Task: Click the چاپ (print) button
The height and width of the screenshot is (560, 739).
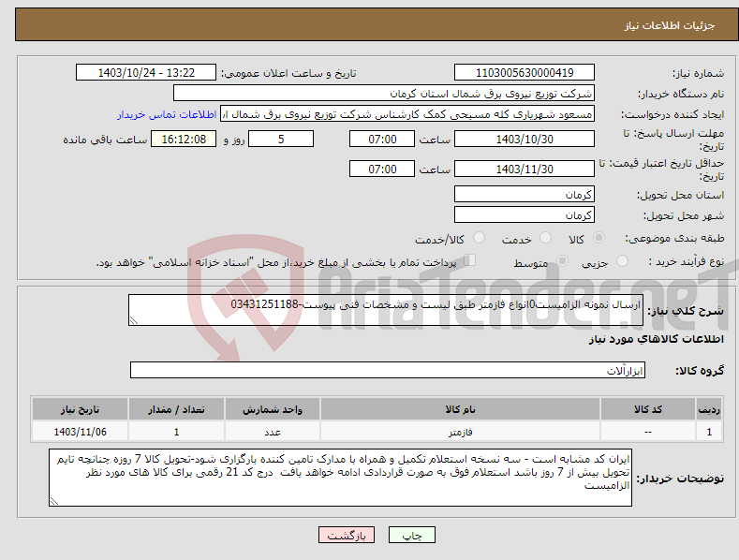Action: (x=411, y=535)
